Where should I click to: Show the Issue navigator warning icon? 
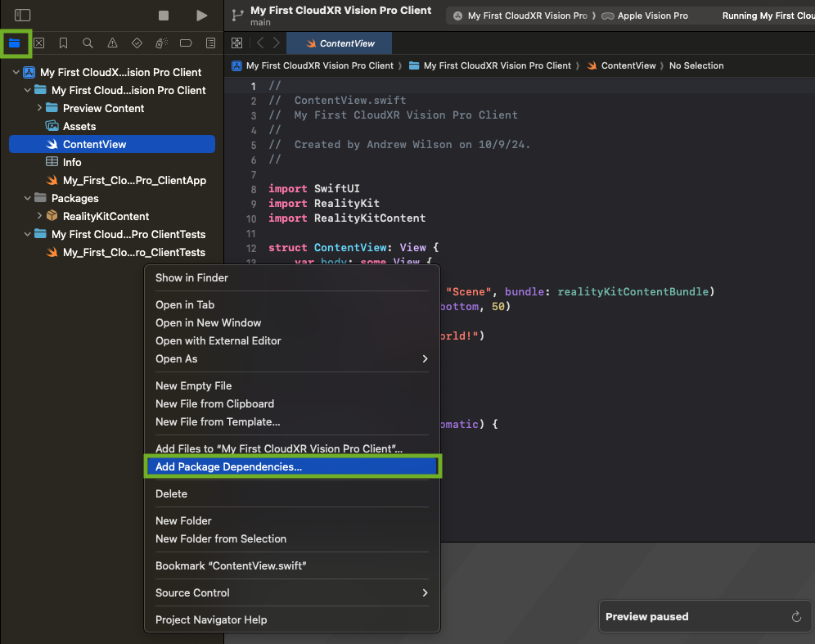coord(112,43)
